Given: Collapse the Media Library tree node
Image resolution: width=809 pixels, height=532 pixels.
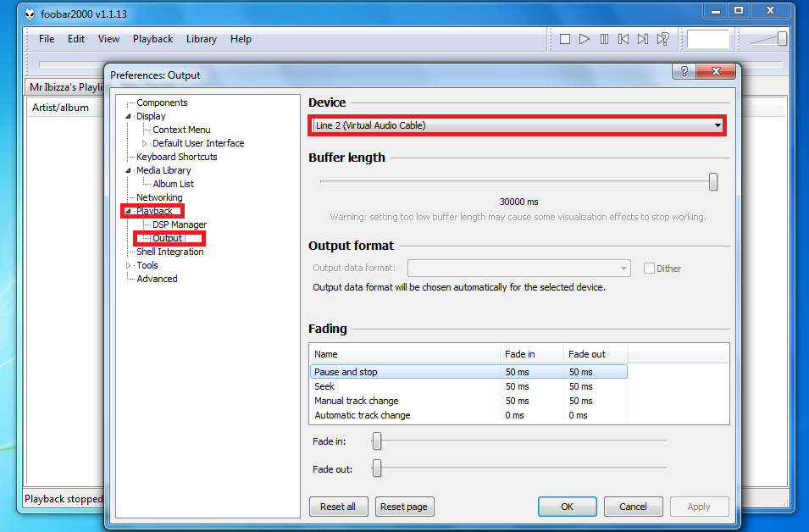Looking at the screenshot, I should 128,170.
